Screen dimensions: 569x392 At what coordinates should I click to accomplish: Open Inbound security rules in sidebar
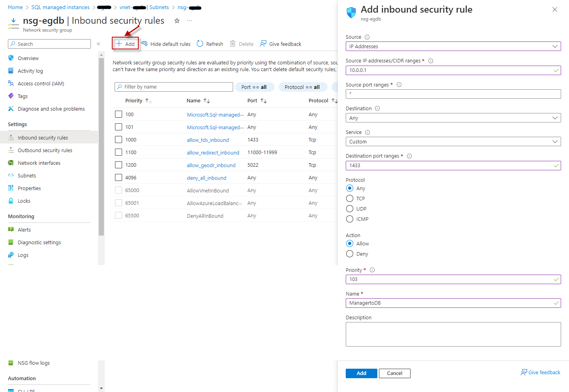(49, 138)
